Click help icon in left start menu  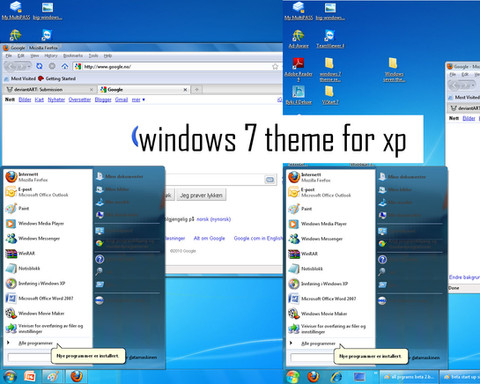coord(100,259)
